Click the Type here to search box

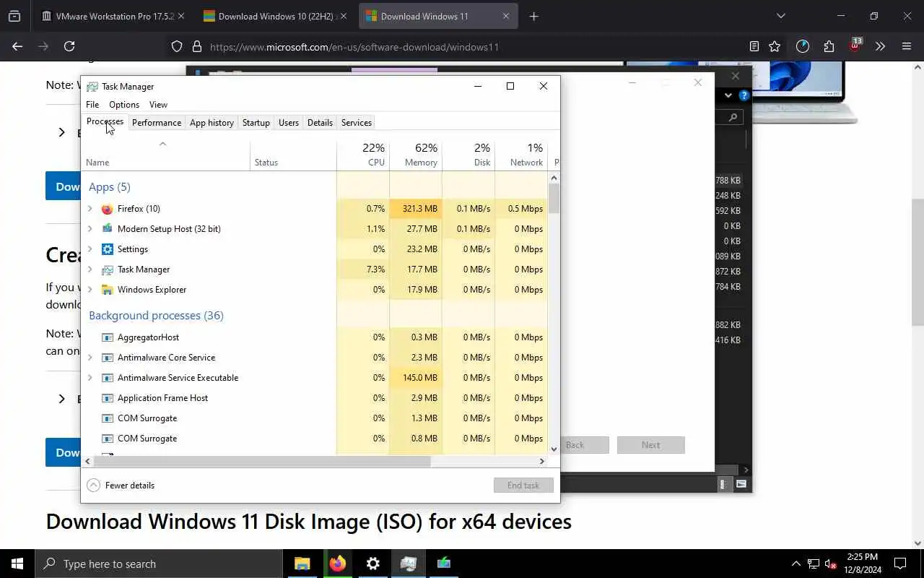pos(159,564)
